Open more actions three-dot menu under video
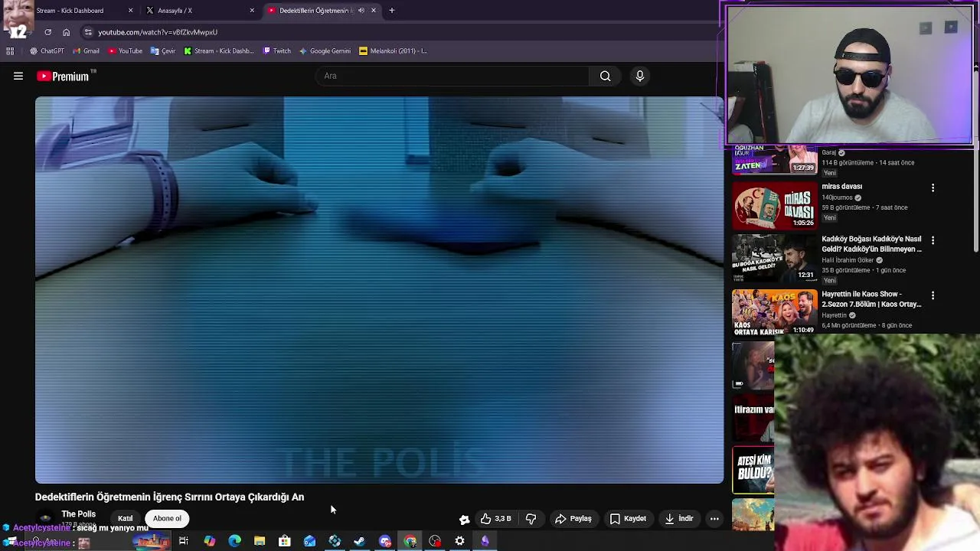Viewport: 980px width, 551px height. [x=714, y=519]
